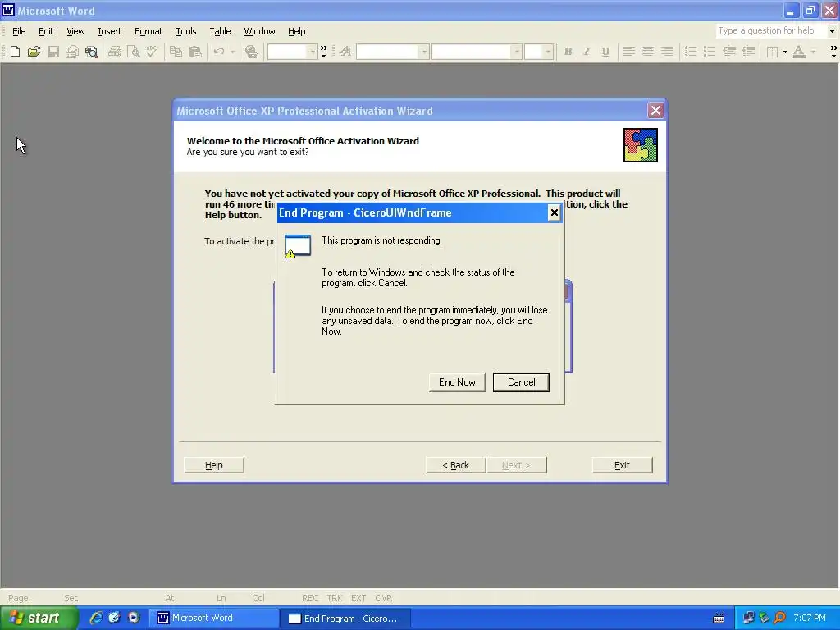Click the Save floppy disk icon
This screenshot has width=840, height=630.
[53, 52]
